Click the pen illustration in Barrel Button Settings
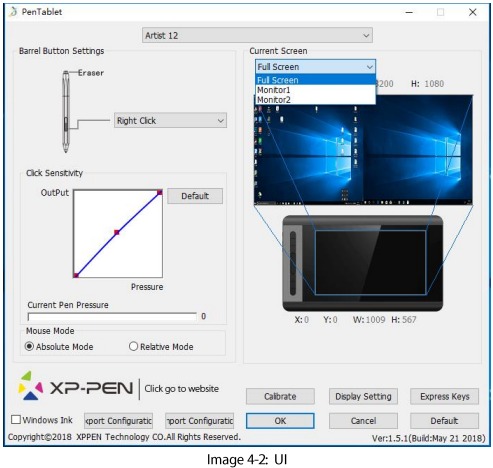The height and width of the screenshot is (468, 493). pyautogui.click(x=66, y=111)
